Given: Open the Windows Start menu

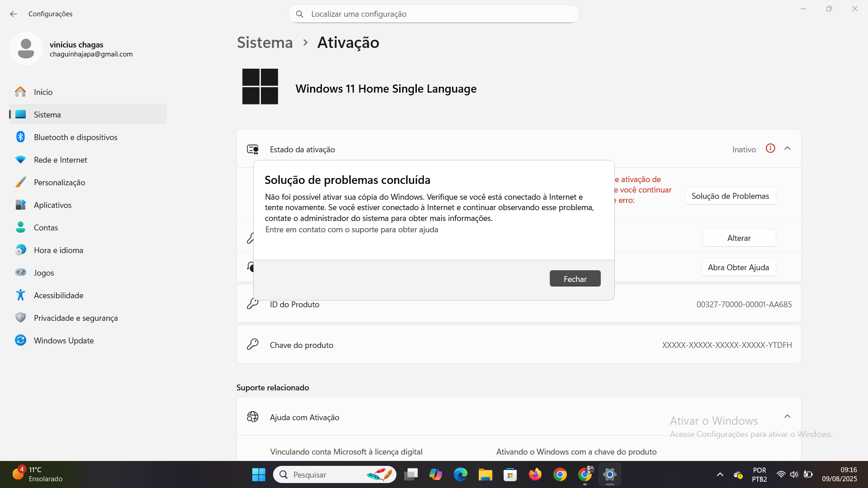Looking at the screenshot, I should point(259,474).
